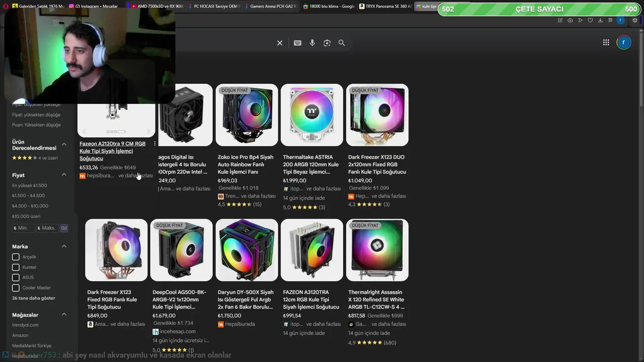Select the ₺10.000 üzeri price filter
This screenshot has height=362, width=644.
pos(26,216)
